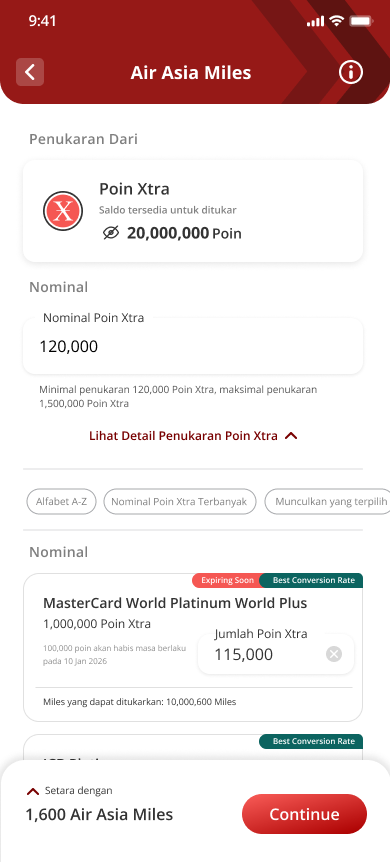Check the battery status icon

point(362,21)
